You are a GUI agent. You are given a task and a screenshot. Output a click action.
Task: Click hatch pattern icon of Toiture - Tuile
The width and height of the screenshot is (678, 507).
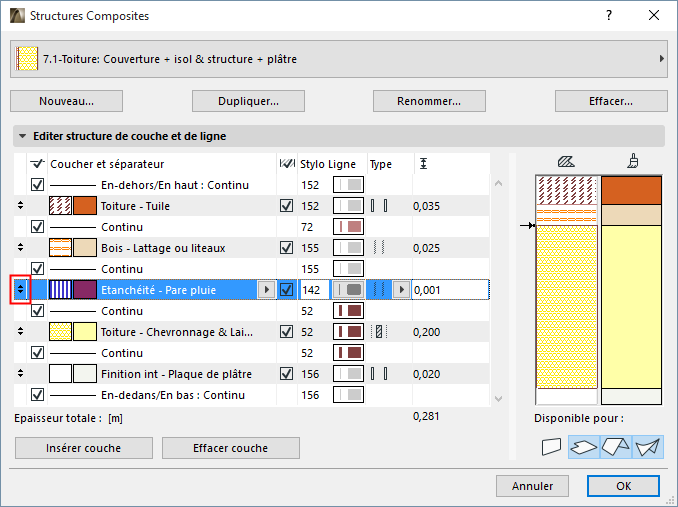(60, 206)
